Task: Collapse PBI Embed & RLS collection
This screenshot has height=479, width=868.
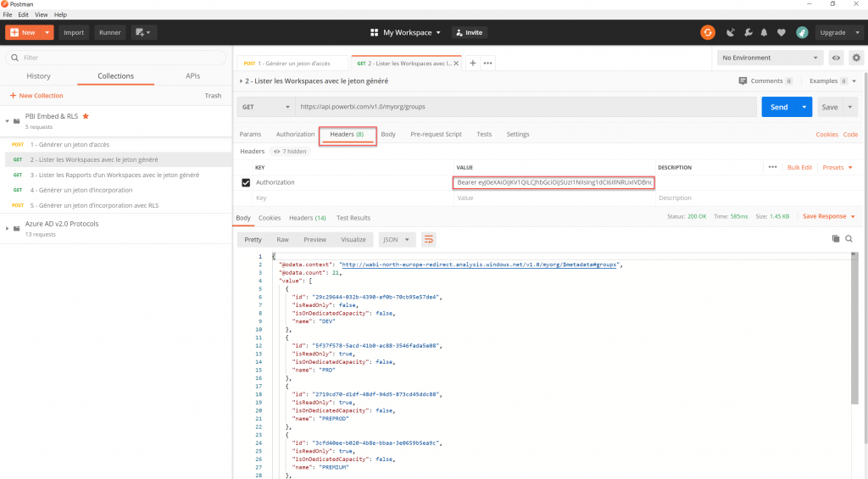Action: [7, 120]
